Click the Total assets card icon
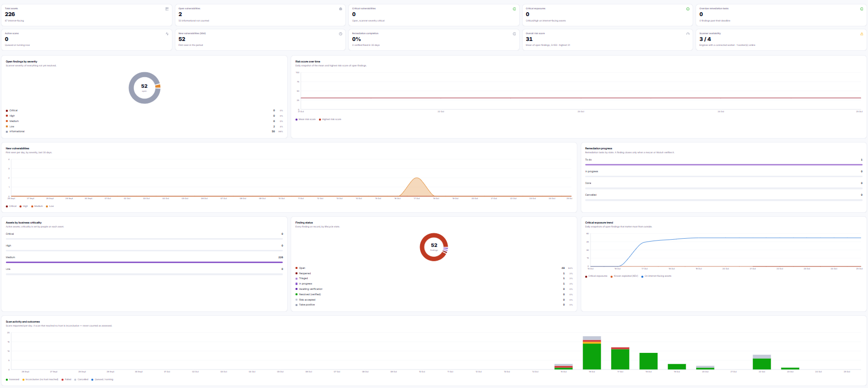 pos(167,9)
